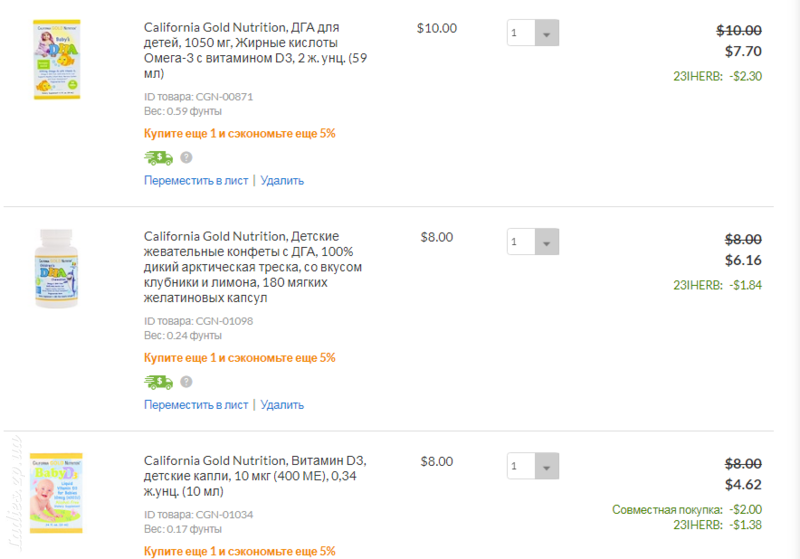Click the 5% savings offer under CGN-00871

[x=240, y=134]
